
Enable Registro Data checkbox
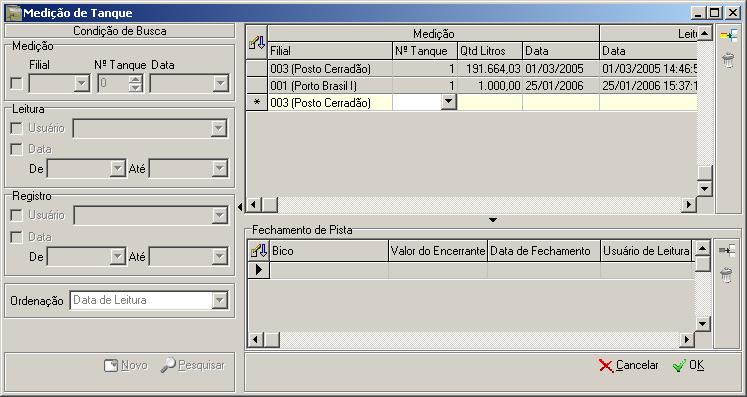click(x=17, y=237)
